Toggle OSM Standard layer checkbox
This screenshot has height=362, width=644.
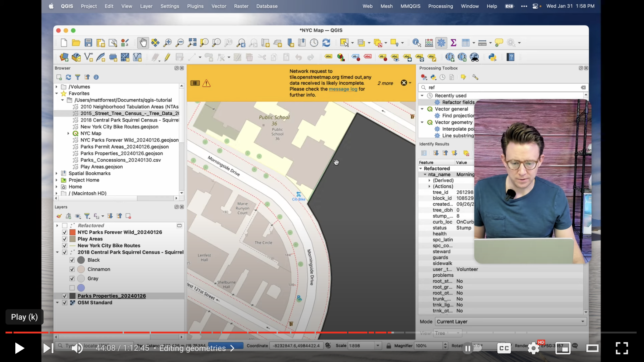pyautogui.click(x=65, y=303)
